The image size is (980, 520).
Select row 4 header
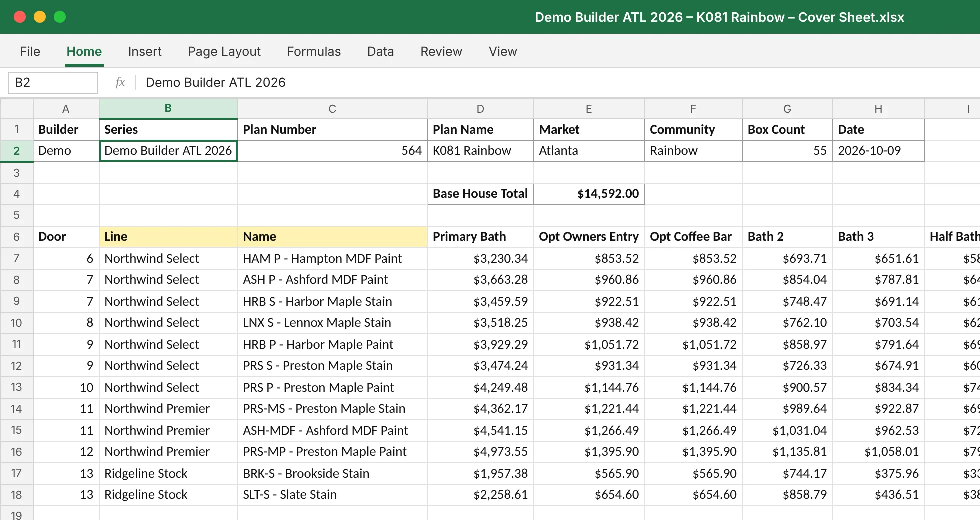coord(16,194)
